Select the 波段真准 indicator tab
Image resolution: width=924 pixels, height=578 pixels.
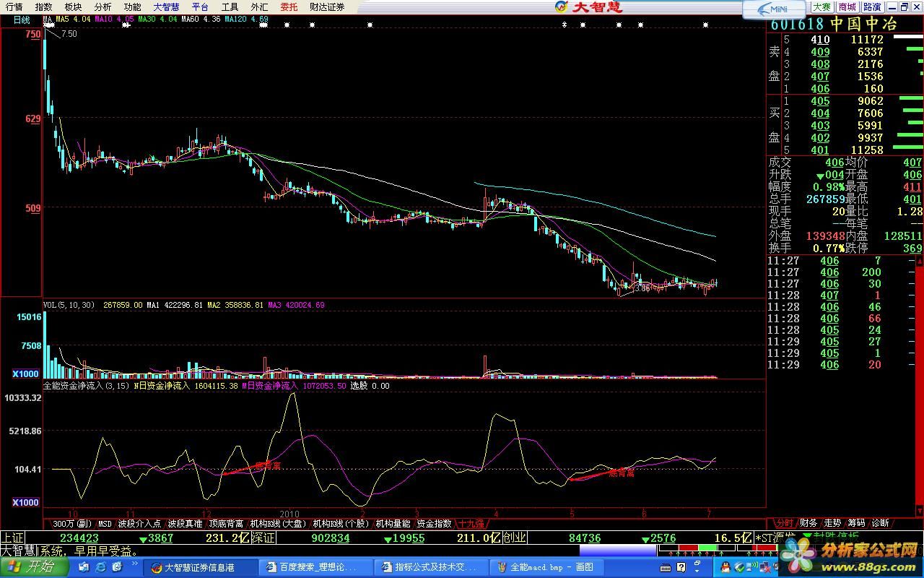click(185, 523)
